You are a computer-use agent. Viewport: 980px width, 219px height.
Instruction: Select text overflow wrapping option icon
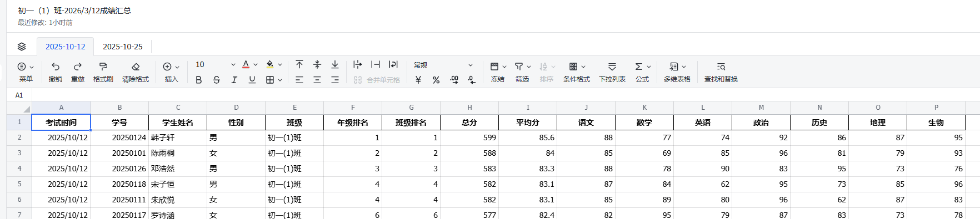[358, 65]
